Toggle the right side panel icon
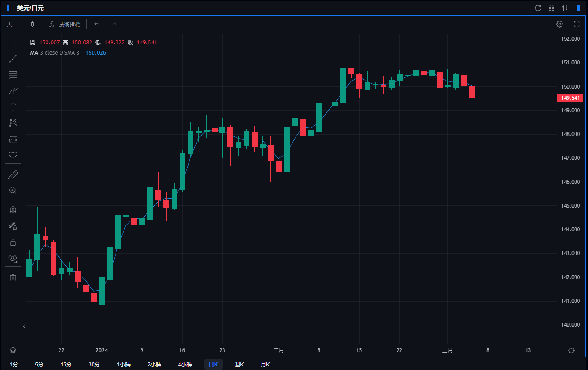588x370 pixels. 577,8
